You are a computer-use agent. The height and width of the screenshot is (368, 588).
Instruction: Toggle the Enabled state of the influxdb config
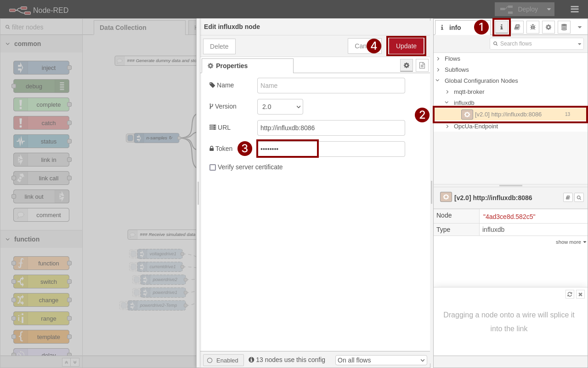pos(223,360)
